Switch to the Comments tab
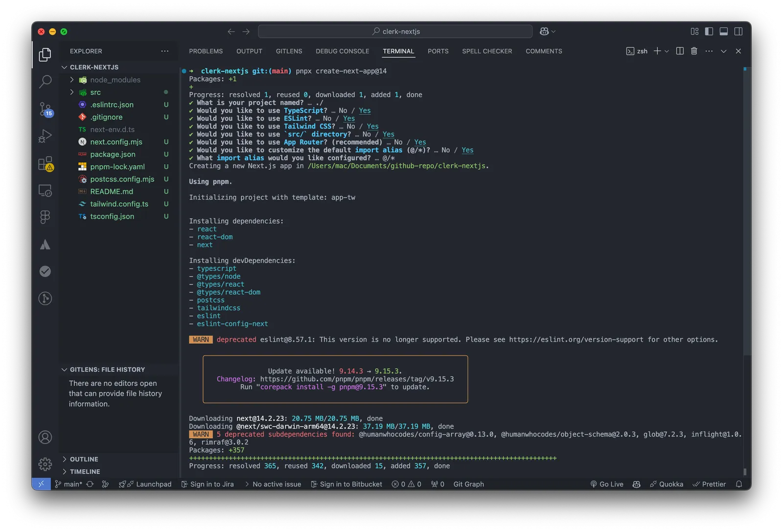 tap(544, 51)
